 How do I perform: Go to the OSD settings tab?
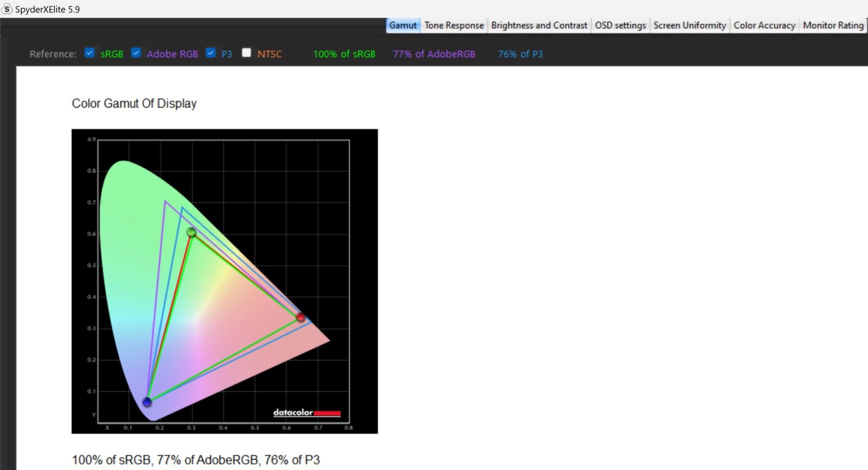coord(620,25)
